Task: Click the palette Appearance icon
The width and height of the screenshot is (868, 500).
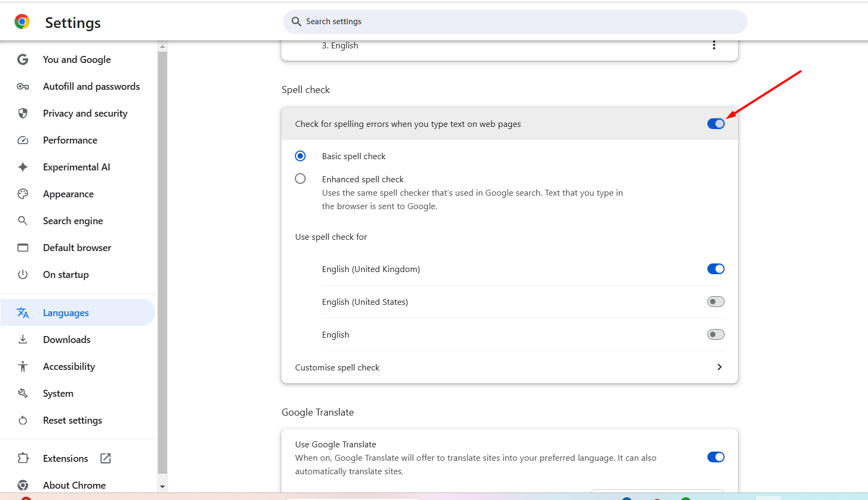Action: [23, 194]
